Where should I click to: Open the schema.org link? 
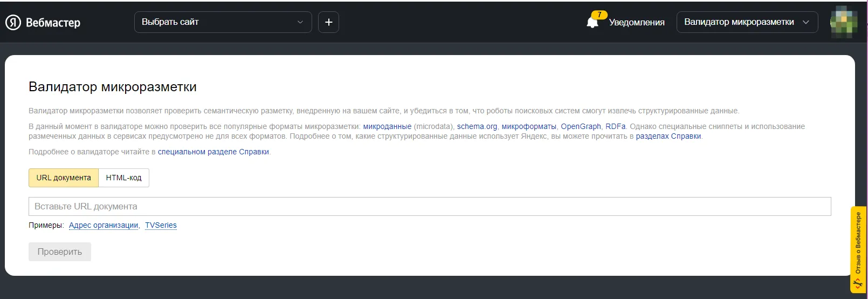(x=477, y=126)
